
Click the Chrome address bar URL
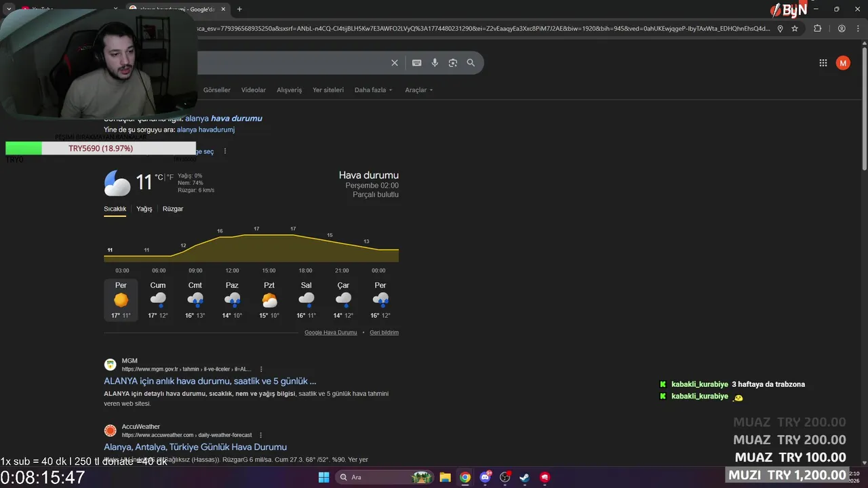click(481, 28)
